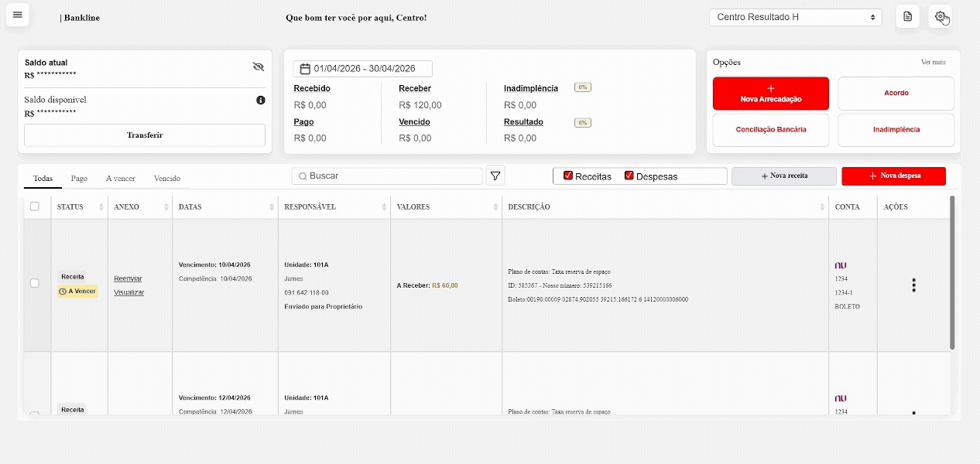The width and height of the screenshot is (980, 464).
Task: Uncheck the Receitas checkbox
Action: [x=568, y=176]
